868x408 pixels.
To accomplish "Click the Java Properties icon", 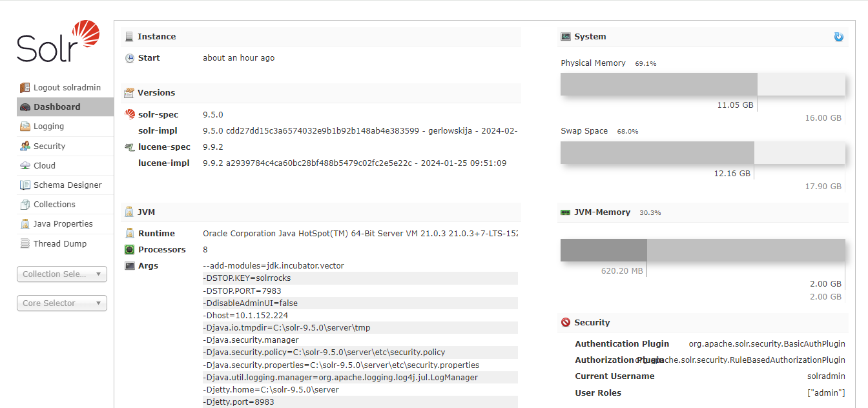I will [25, 224].
